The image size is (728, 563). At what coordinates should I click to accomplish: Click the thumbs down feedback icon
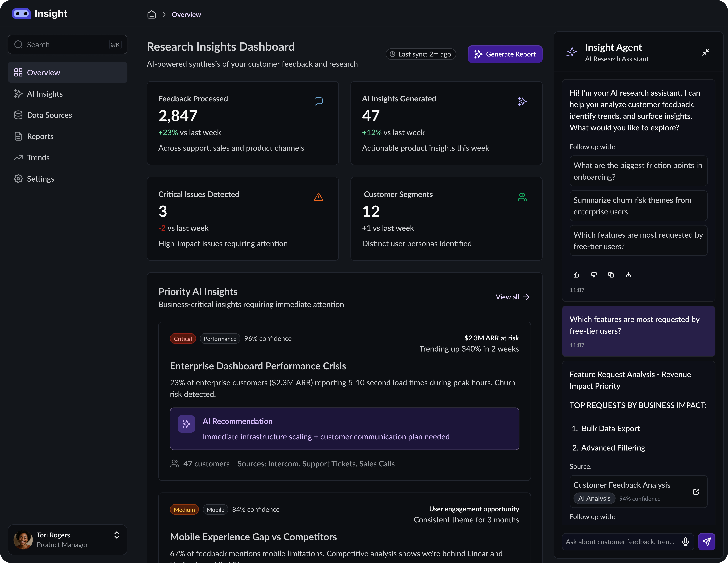tap(594, 275)
